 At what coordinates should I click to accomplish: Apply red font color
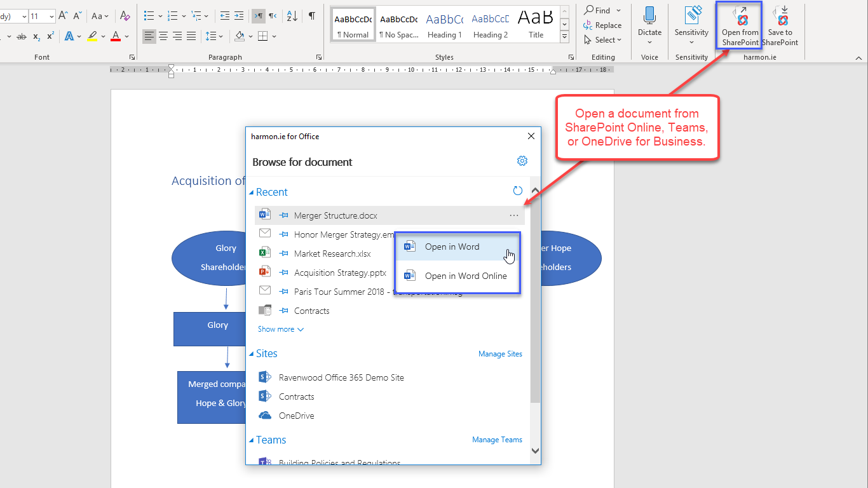[x=115, y=37]
